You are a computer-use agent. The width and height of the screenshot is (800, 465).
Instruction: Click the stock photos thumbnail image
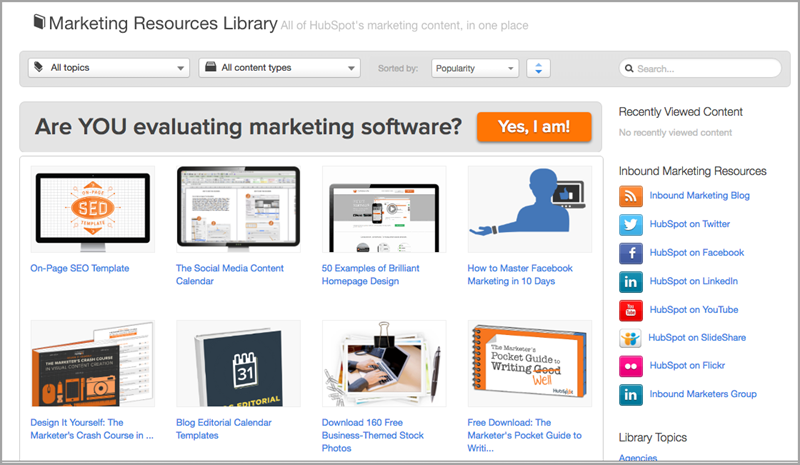pyautogui.click(x=384, y=363)
